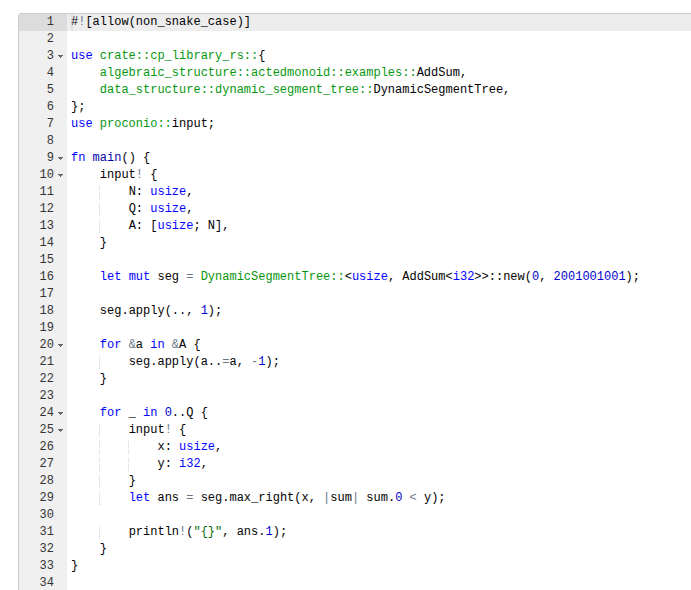Collapse the 'for _ in 0..Q' loop on line 24
The width and height of the screenshot is (691, 590).
point(61,413)
